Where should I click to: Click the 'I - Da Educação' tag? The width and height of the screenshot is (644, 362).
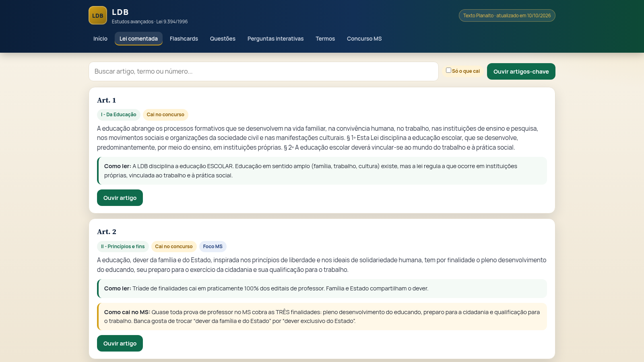pyautogui.click(x=119, y=115)
